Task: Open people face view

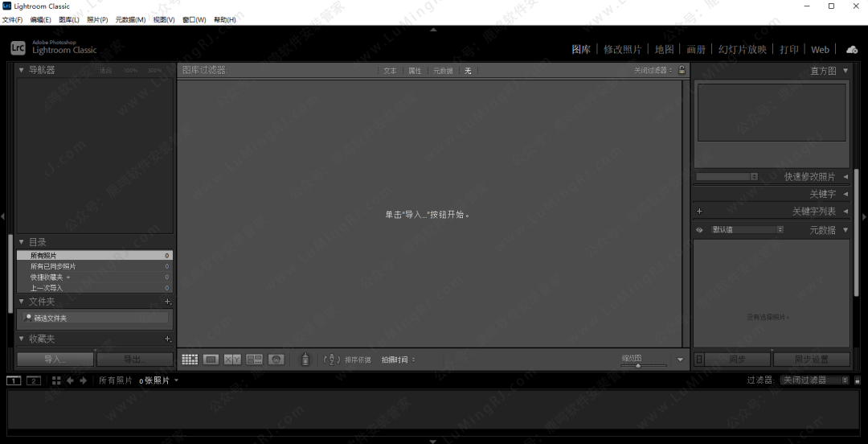Action: (276, 360)
